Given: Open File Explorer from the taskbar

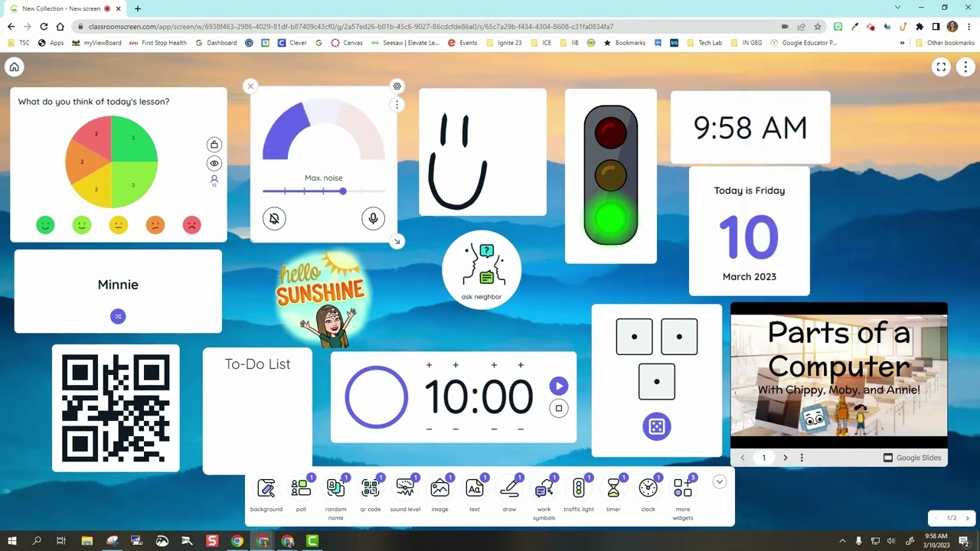Looking at the screenshot, I should click(x=87, y=541).
